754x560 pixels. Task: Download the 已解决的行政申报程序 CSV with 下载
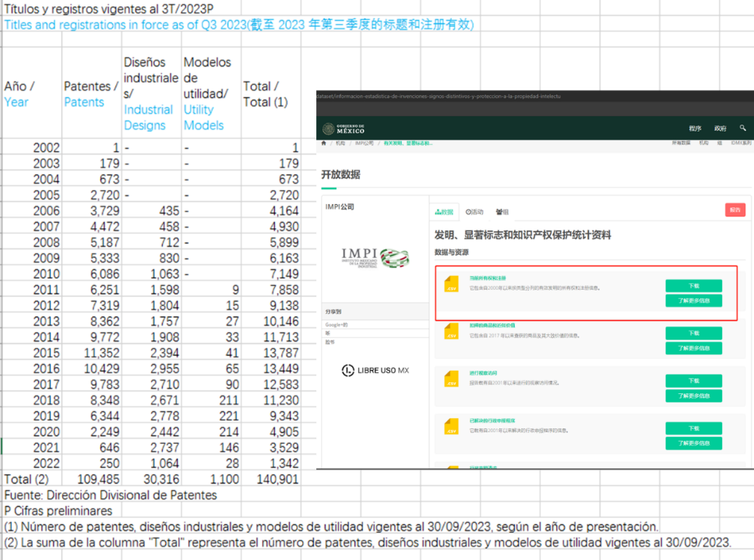[693, 428]
